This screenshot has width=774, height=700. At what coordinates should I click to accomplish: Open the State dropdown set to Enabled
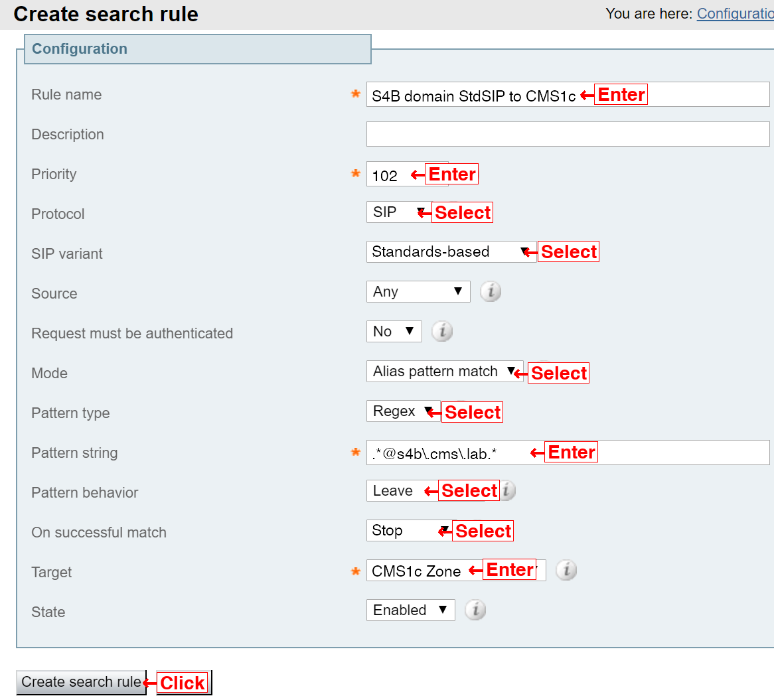[x=411, y=610]
